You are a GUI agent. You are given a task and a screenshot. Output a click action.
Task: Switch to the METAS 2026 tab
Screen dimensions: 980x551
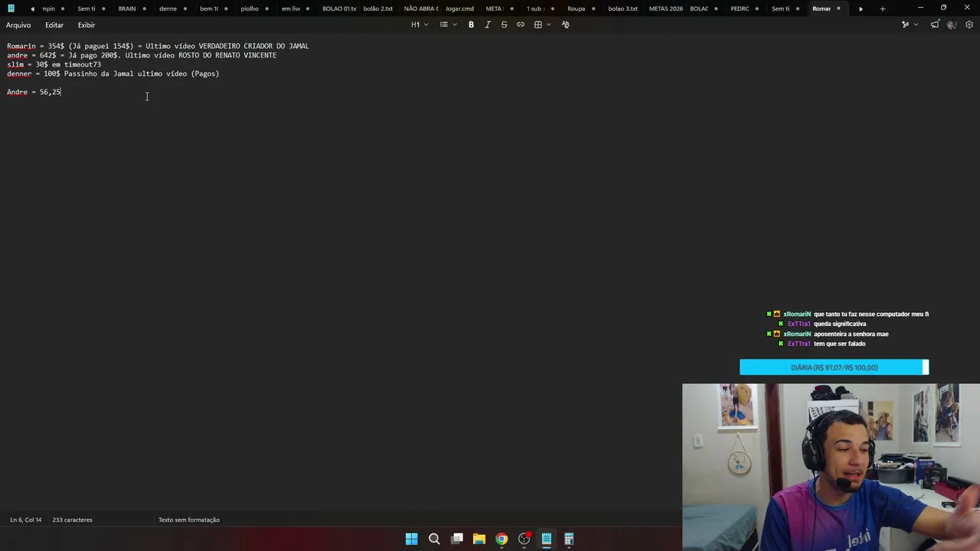[665, 8]
